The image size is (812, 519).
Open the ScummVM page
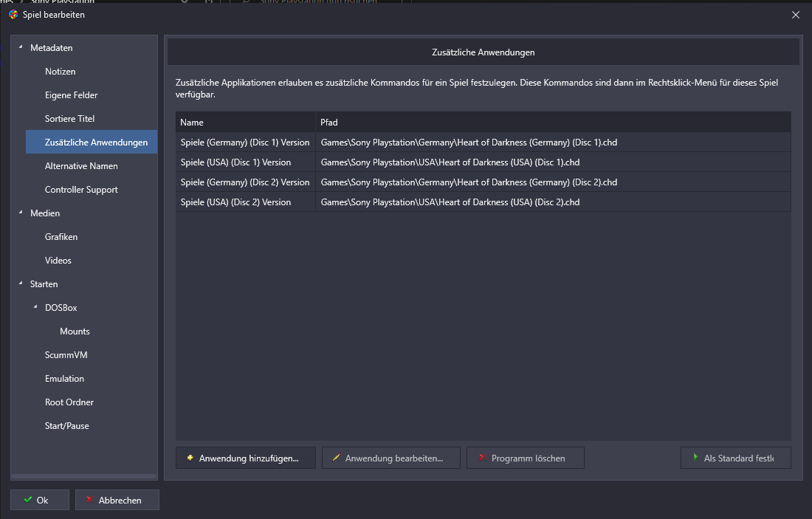pos(66,355)
